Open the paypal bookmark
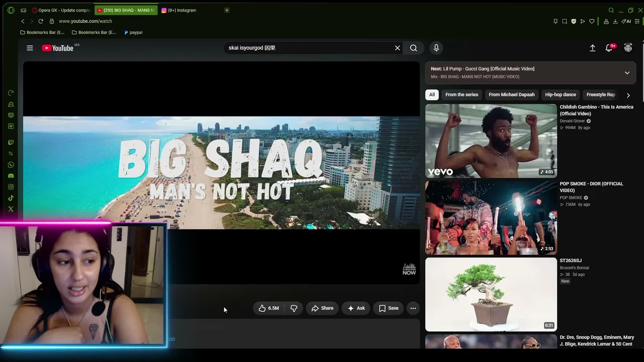The image size is (644, 362). 133,32
